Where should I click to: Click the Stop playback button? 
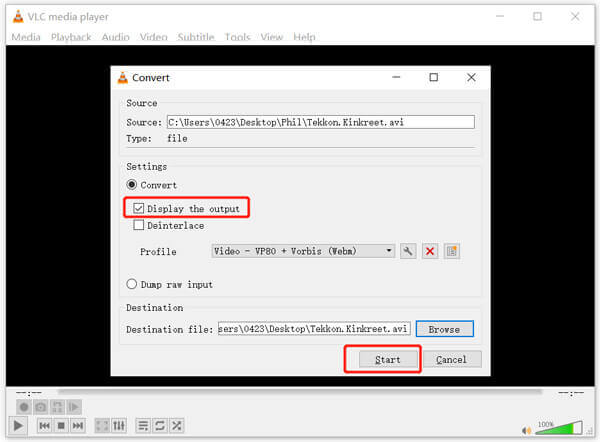[61, 426]
